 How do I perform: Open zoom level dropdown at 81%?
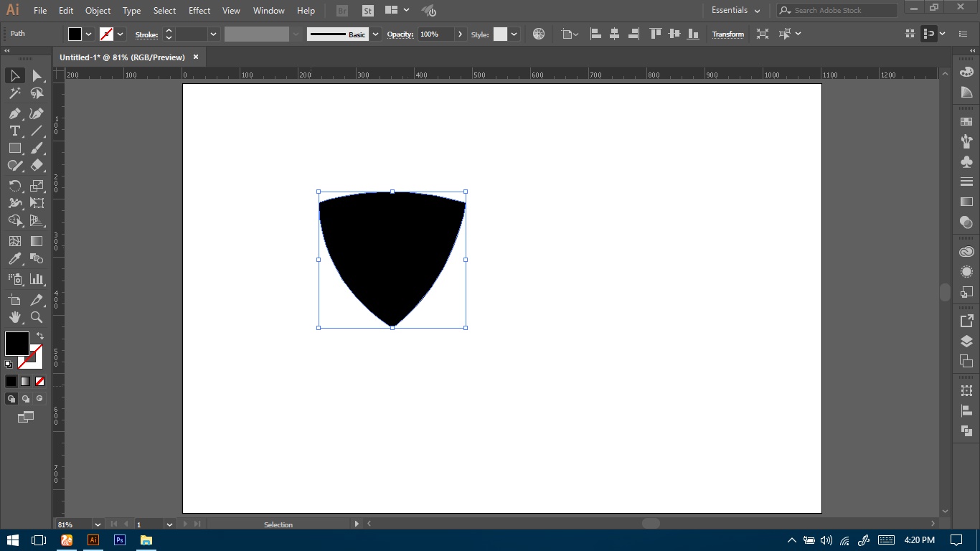98,524
